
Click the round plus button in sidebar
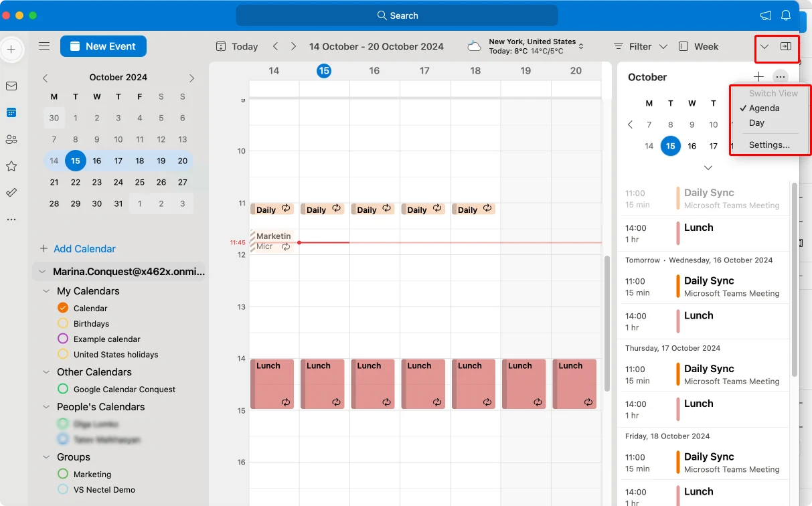[x=11, y=50]
